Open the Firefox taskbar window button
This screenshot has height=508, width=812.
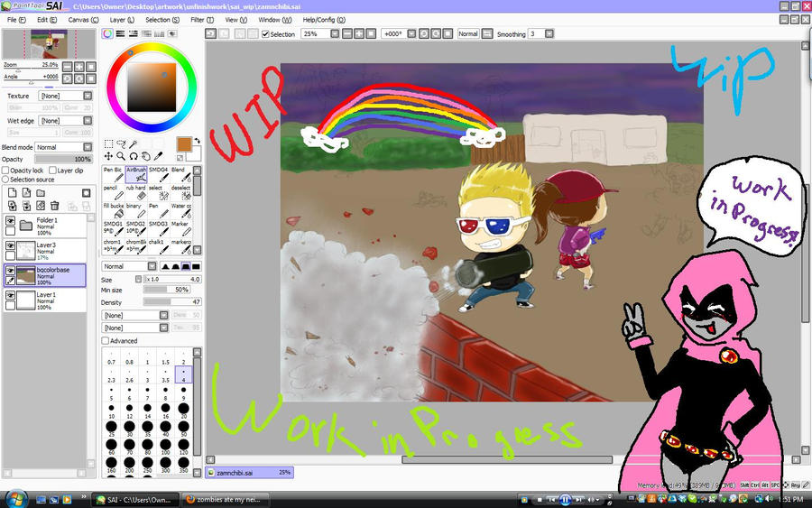coord(227,500)
